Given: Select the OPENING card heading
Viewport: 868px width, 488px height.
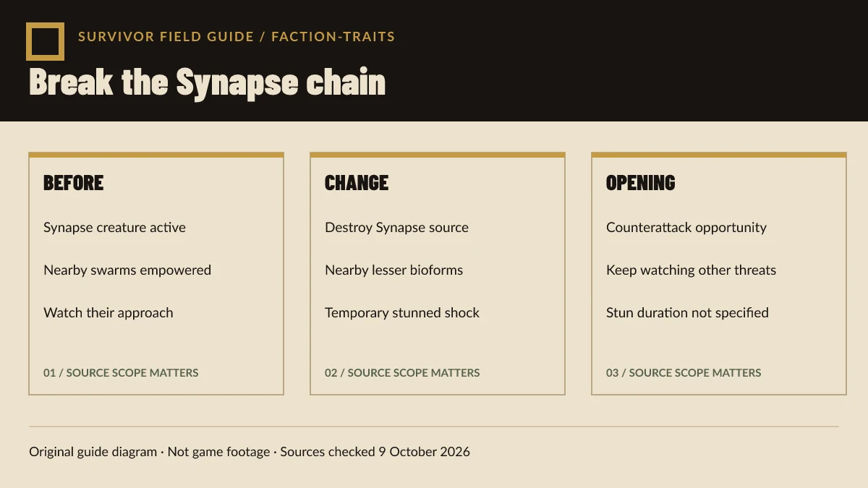Looking at the screenshot, I should (641, 183).
